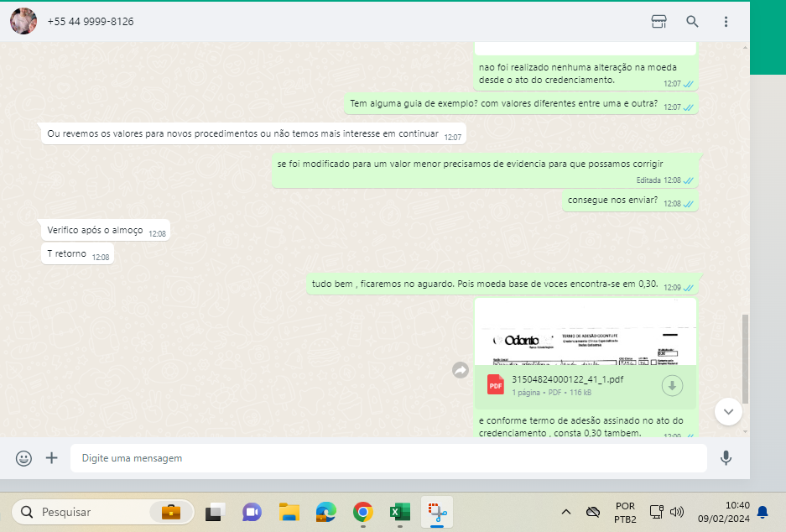Click the file name 31504824000122_41_1.pdf
This screenshot has height=532, width=786.
567,379
